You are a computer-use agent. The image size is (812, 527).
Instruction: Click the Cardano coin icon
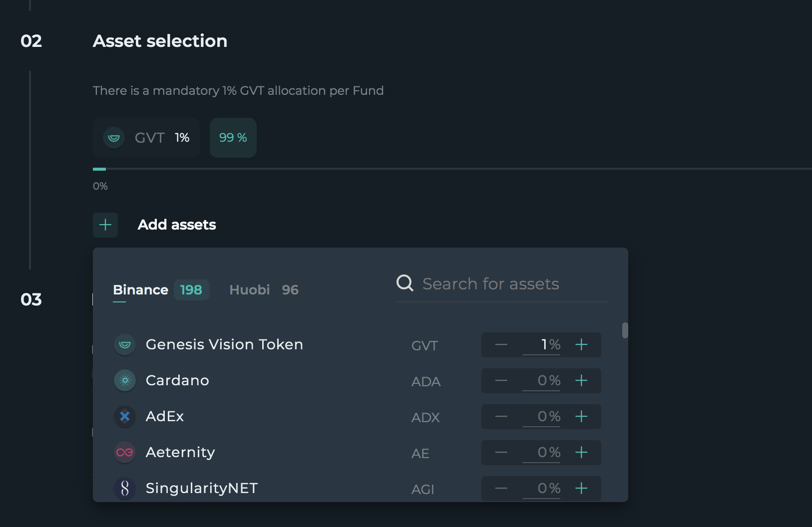click(x=125, y=380)
